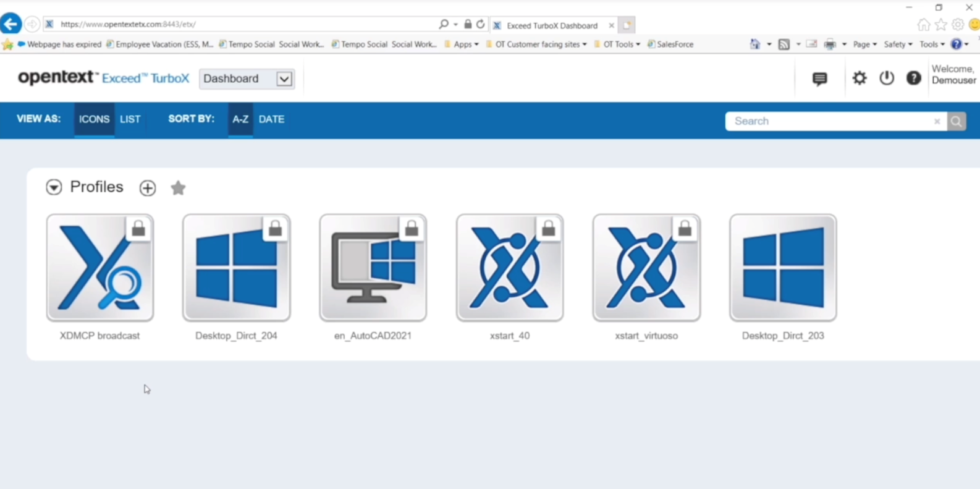Open the Dashboard dropdown

247,79
